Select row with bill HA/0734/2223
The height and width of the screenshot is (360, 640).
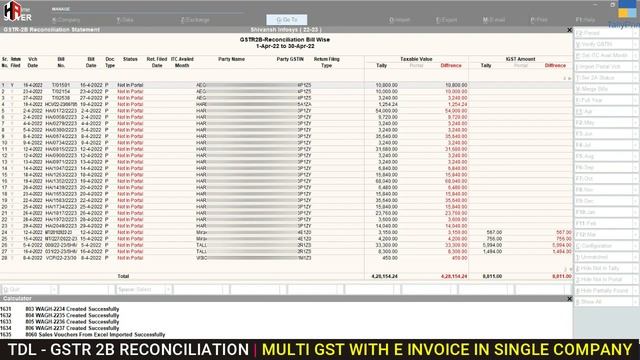286,143
